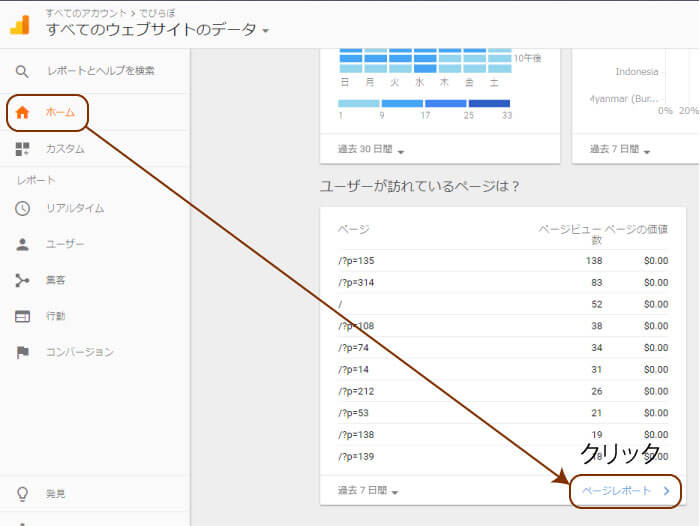Select ホーム in the sidebar

[60, 112]
